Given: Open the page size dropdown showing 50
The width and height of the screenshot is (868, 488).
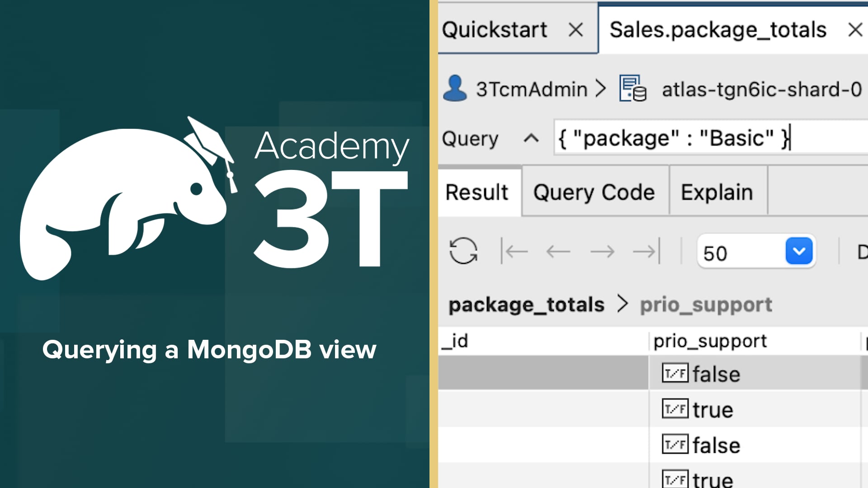Looking at the screenshot, I should (x=799, y=251).
